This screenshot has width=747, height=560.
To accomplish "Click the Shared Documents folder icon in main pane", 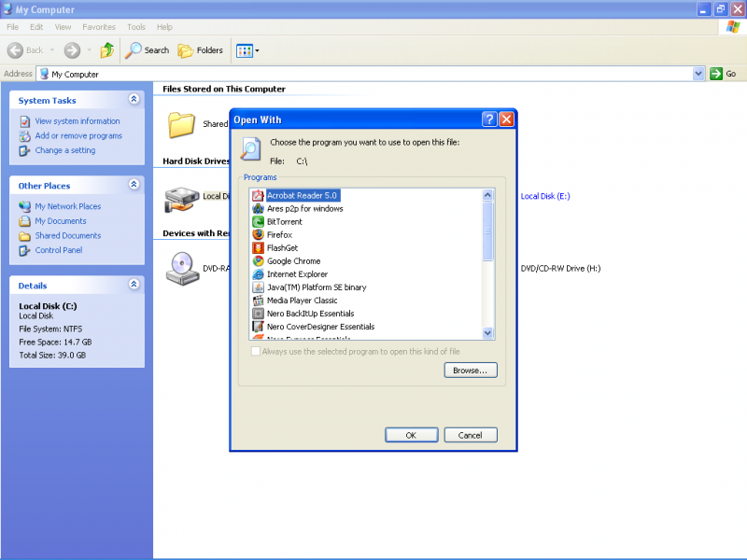I will pos(181,124).
